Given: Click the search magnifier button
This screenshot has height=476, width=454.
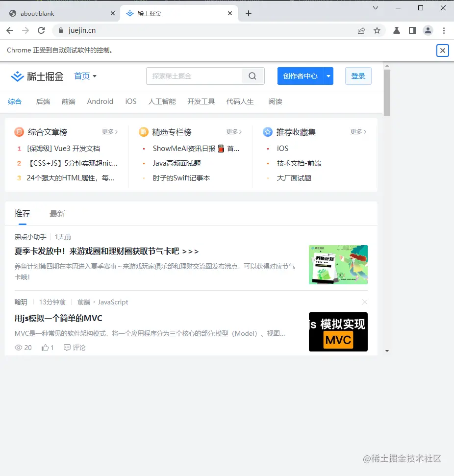Looking at the screenshot, I should (x=252, y=76).
